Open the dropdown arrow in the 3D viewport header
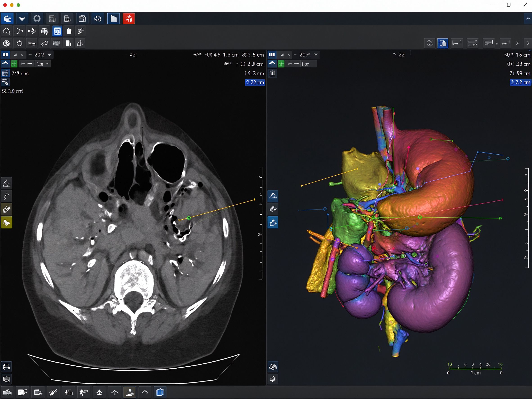Image resolution: width=532 pixels, height=399 pixels. 316,55
